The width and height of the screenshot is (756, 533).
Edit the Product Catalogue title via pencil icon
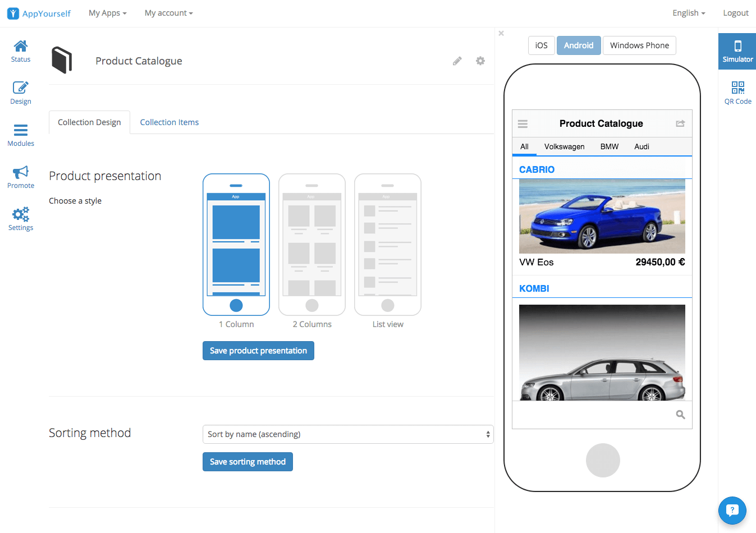click(457, 61)
